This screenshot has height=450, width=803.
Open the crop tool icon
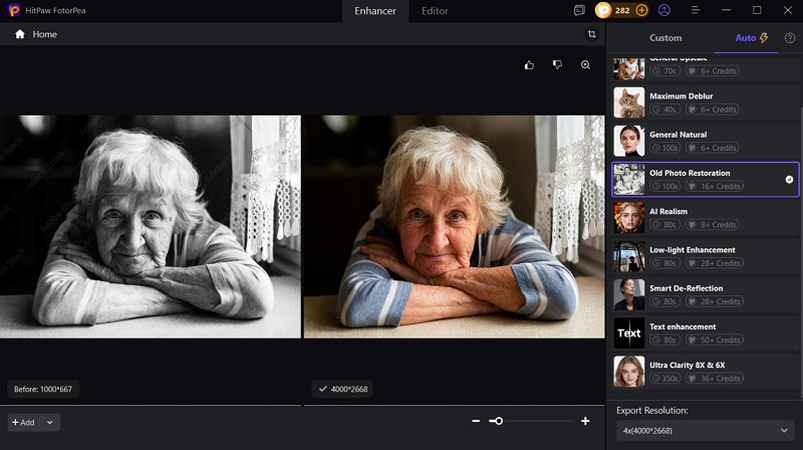(591, 34)
